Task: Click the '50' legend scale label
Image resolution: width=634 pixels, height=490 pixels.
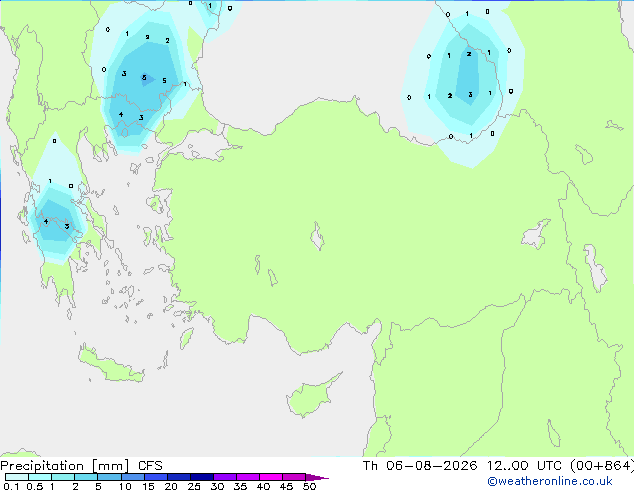Action: point(309,486)
